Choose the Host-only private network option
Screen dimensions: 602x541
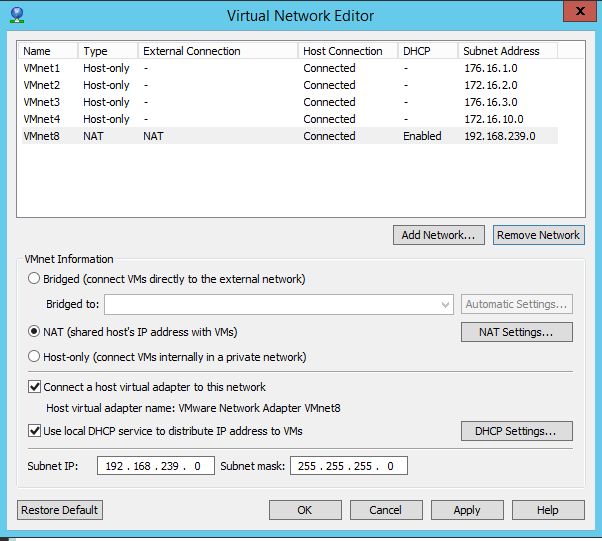[x=34, y=357]
